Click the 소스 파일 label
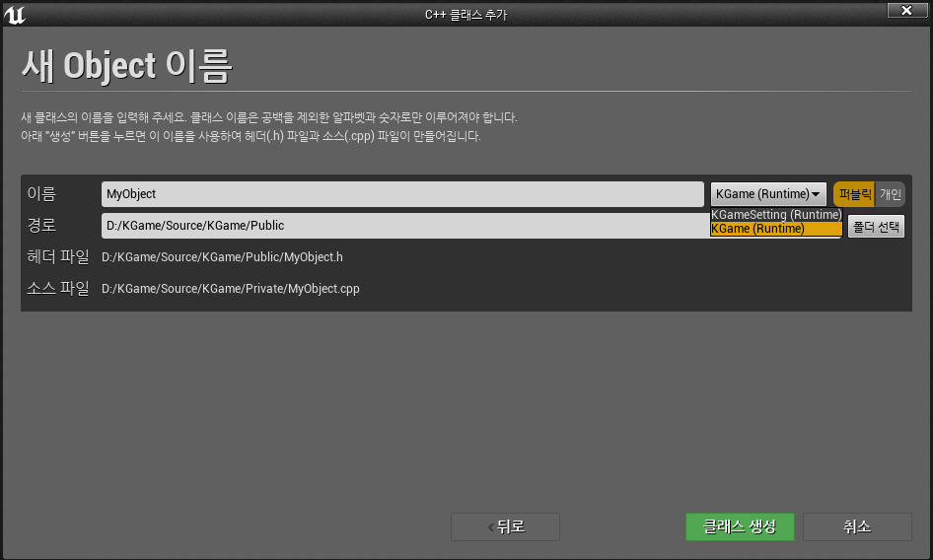 click(58, 289)
